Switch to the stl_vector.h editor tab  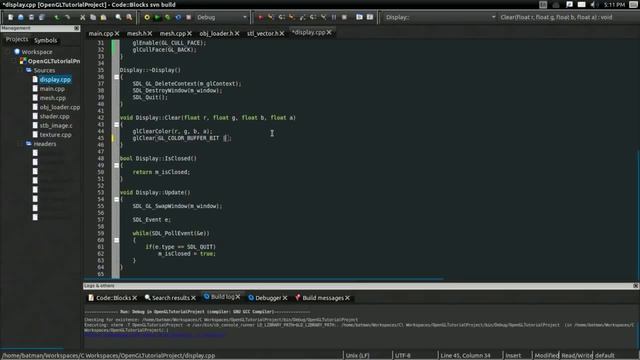pos(262,33)
